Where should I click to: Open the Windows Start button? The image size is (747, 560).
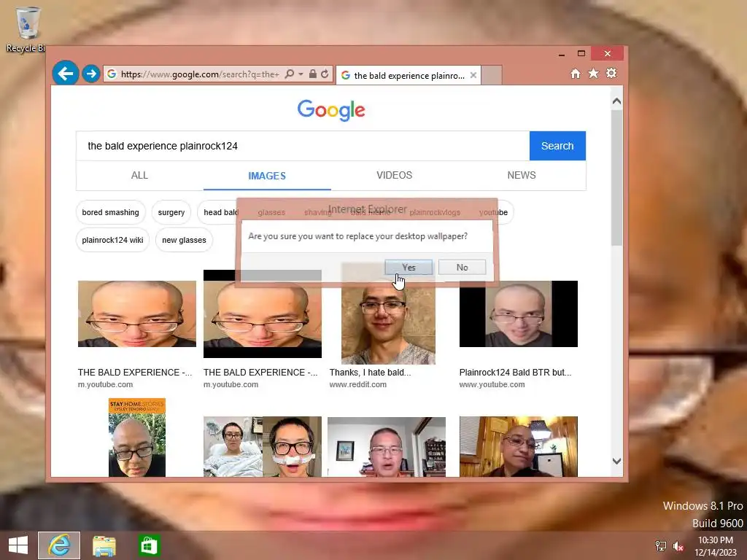click(18, 545)
